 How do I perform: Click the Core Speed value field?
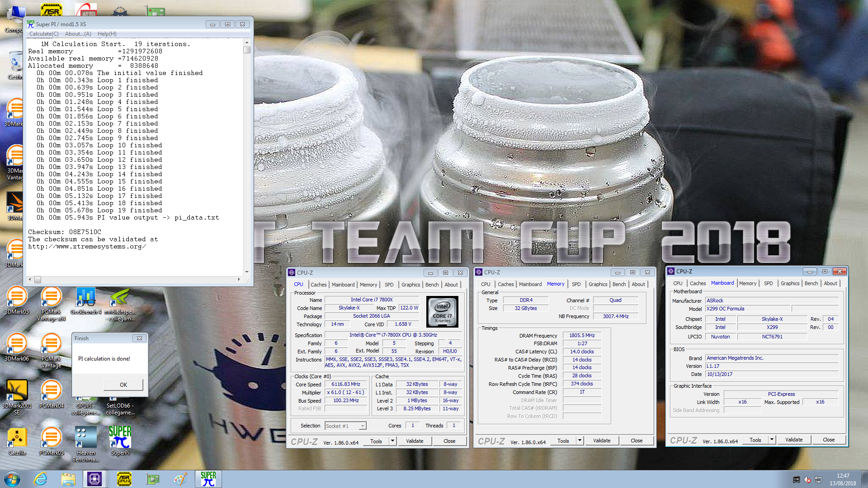[346, 385]
